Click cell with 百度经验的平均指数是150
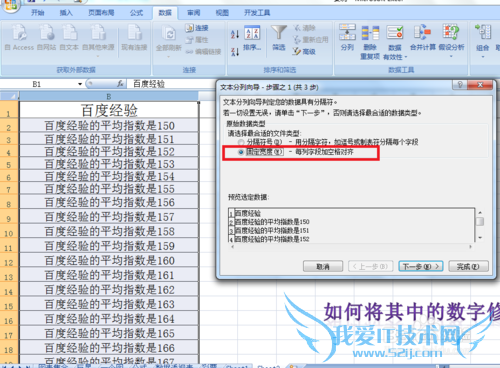The height and width of the screenshot is (368, 500). (x=109, y=126)
